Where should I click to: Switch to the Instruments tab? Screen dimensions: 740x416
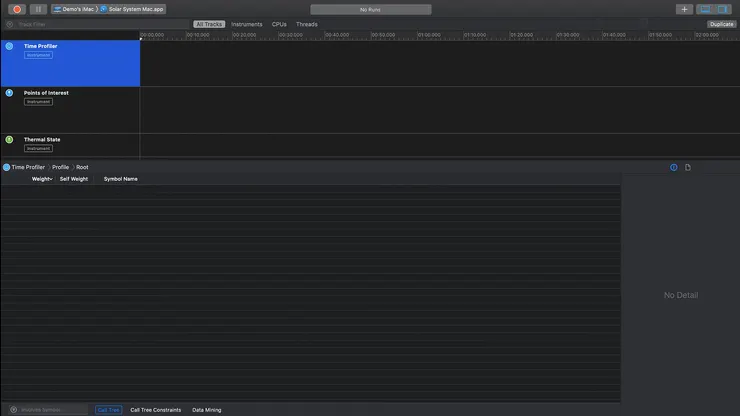(x=246, y=24)
